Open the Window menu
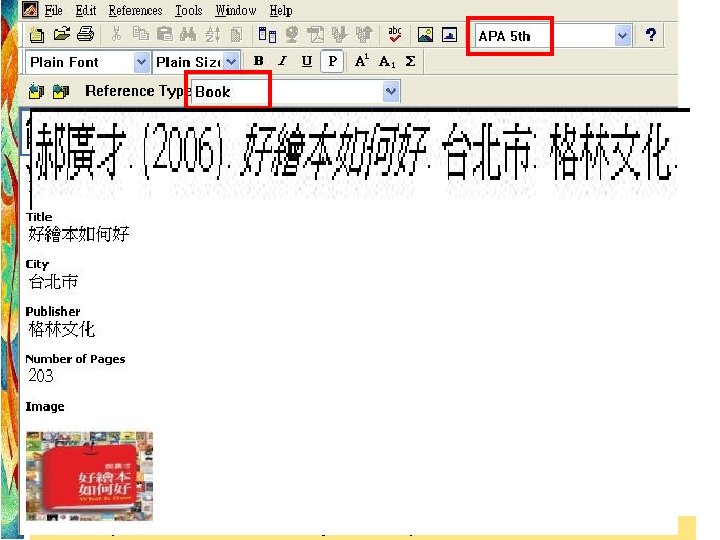The width and height of the screenshot is (720, 540). point(236,10)
